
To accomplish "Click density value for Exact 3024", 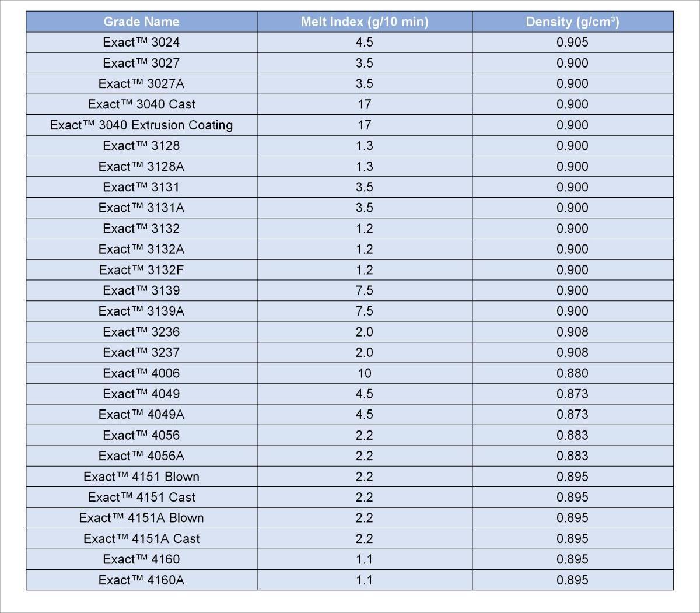I will click(573, 43).
